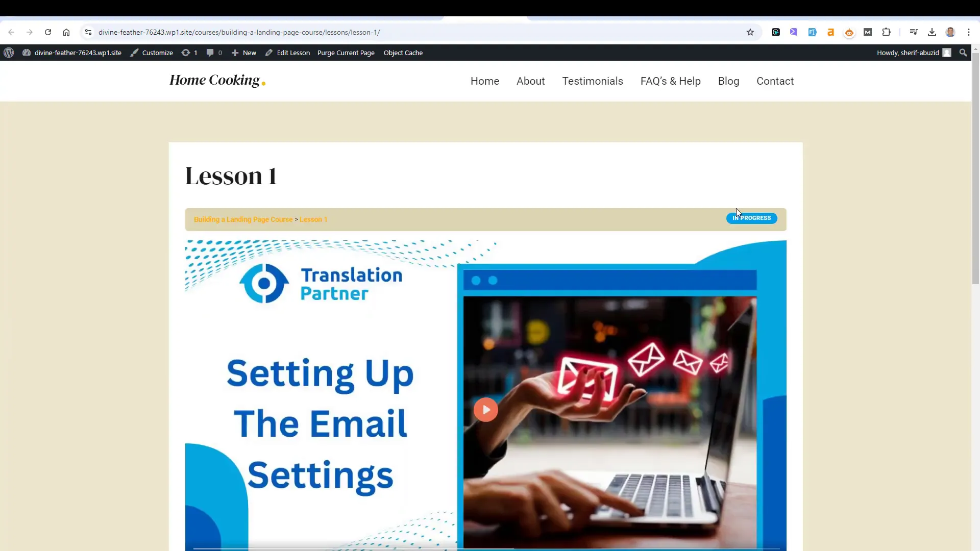Expand the New content dropdown menu

pyautogui.click(x=243, y=53)
